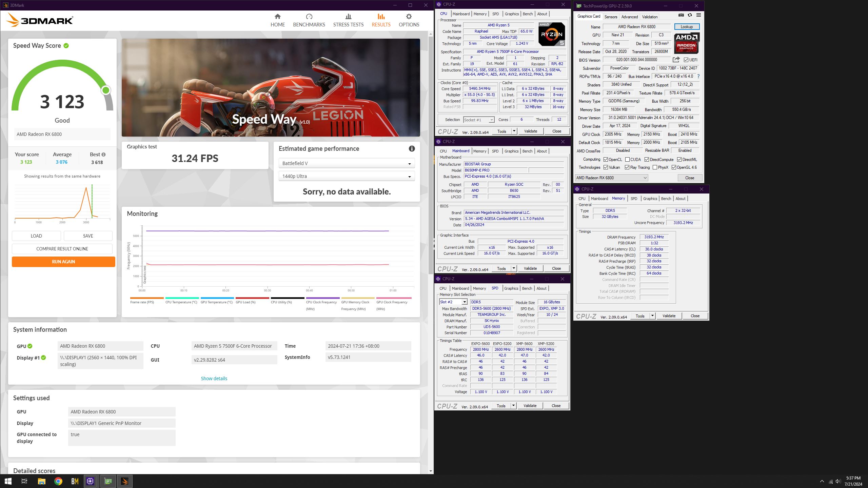Open the GPU-Z hamburger menu

[698, 15]
